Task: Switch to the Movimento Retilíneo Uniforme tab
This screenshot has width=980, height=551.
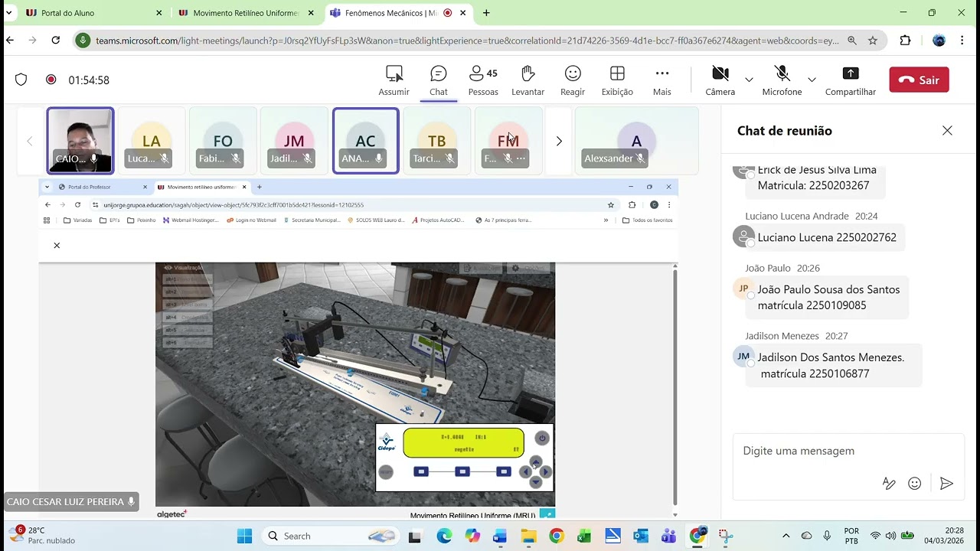Action: 247,13
